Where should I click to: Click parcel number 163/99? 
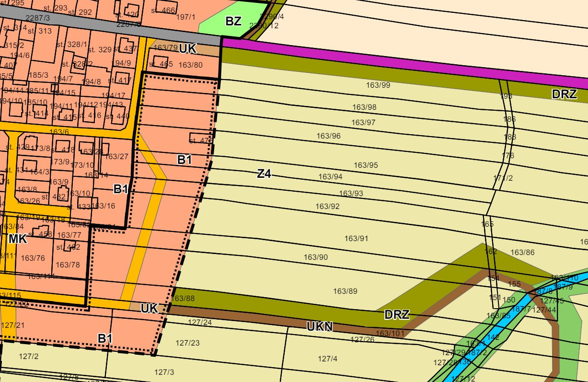tap(378, 85)
